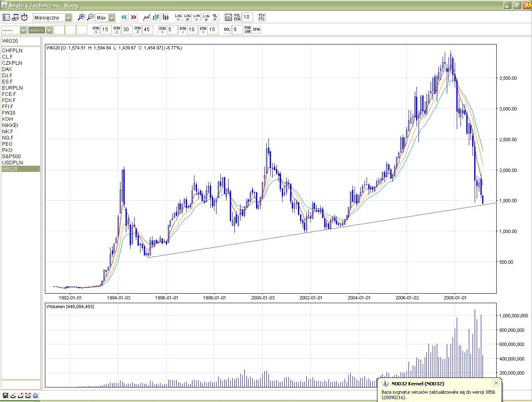The width and height of the screenshot is (532, 402).
Task: Click the zoom in magnifier icon
Action: [x=81, y=17]
